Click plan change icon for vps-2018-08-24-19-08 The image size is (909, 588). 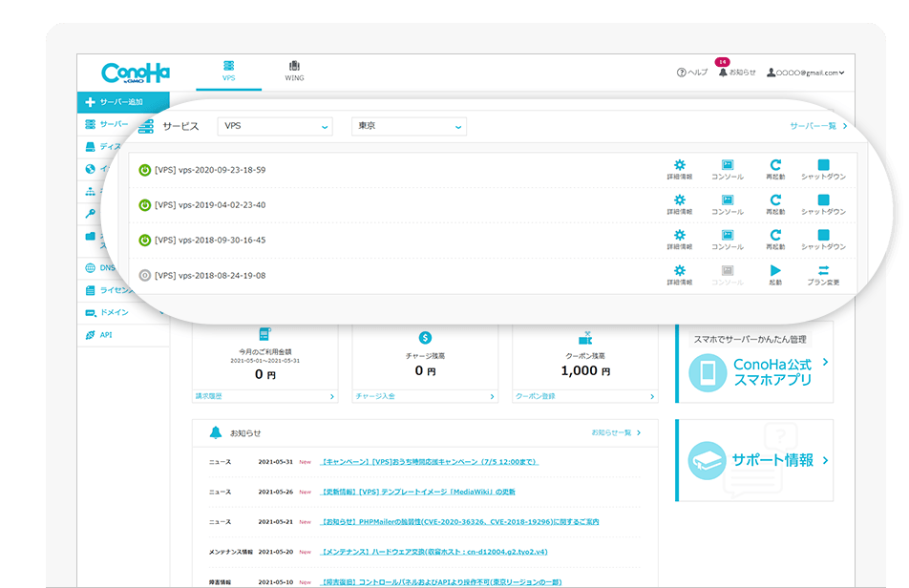pyautogui.click(x=823, y=274)
